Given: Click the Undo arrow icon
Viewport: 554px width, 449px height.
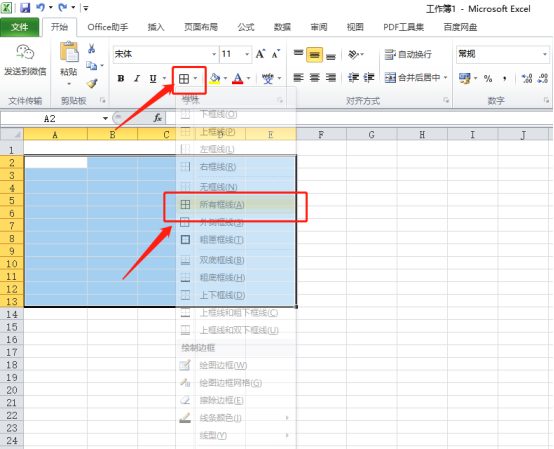Looking at the screenshot, I should [40, 7].
